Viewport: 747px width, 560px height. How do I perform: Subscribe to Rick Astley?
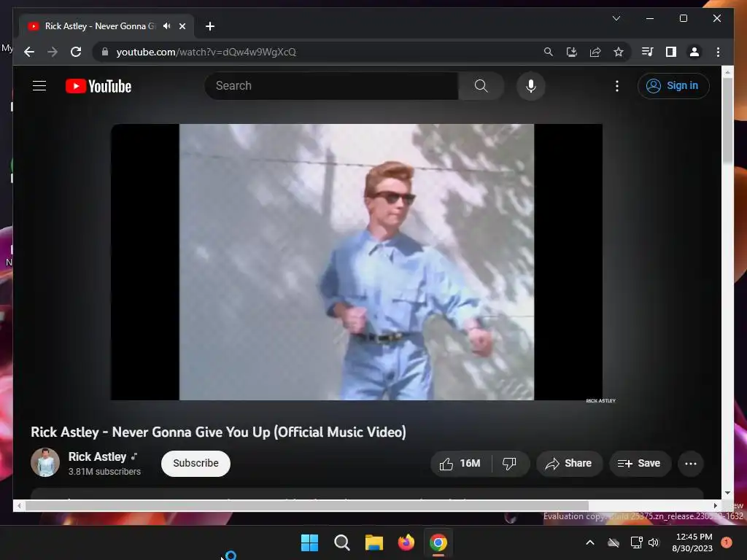196,463
